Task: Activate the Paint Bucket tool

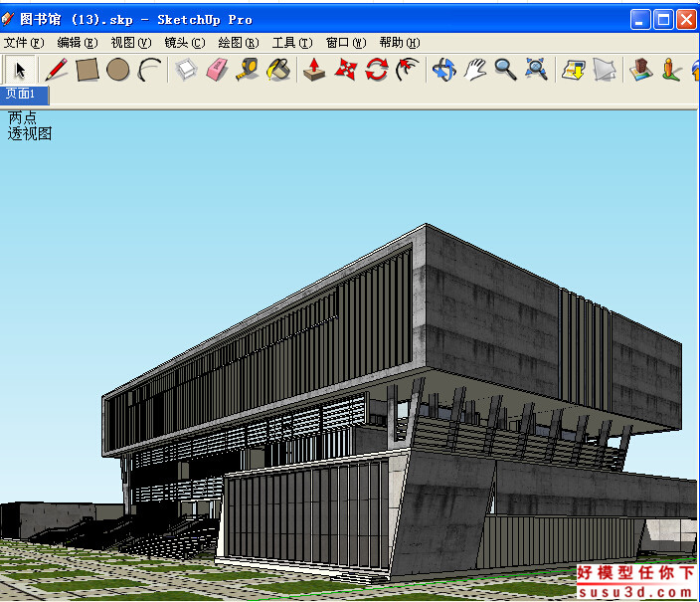Action: click(x=278, y=70)
